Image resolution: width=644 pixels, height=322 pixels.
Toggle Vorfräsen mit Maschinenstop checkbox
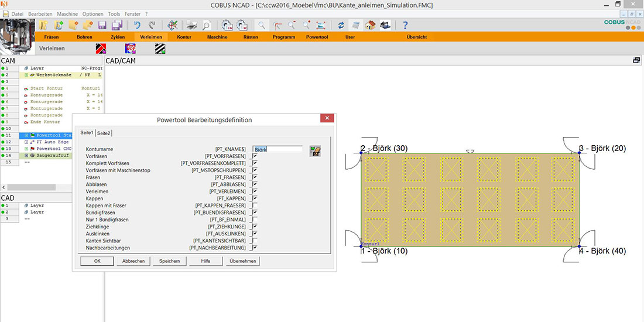pyautogui.click(x=255, y=170)
